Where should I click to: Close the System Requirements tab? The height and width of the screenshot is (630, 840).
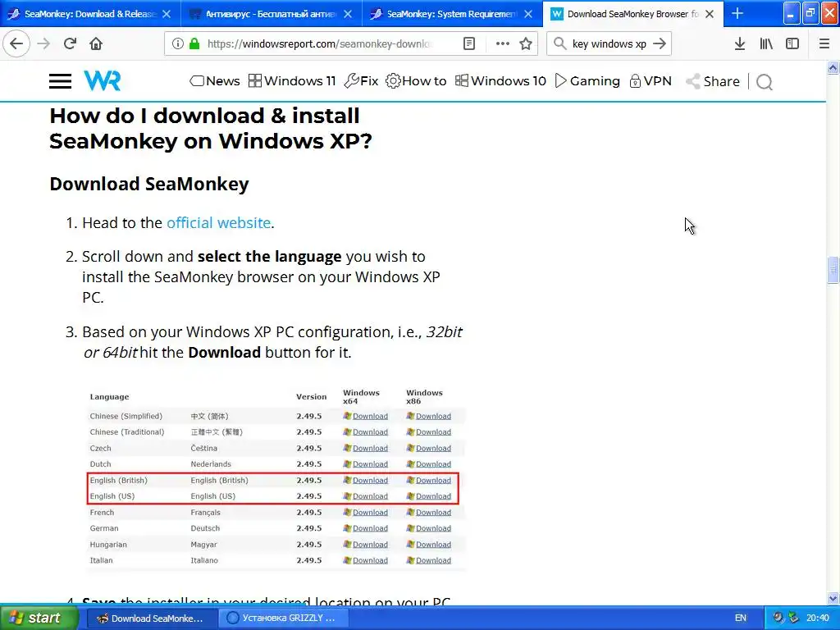click(x=528, y=14)
